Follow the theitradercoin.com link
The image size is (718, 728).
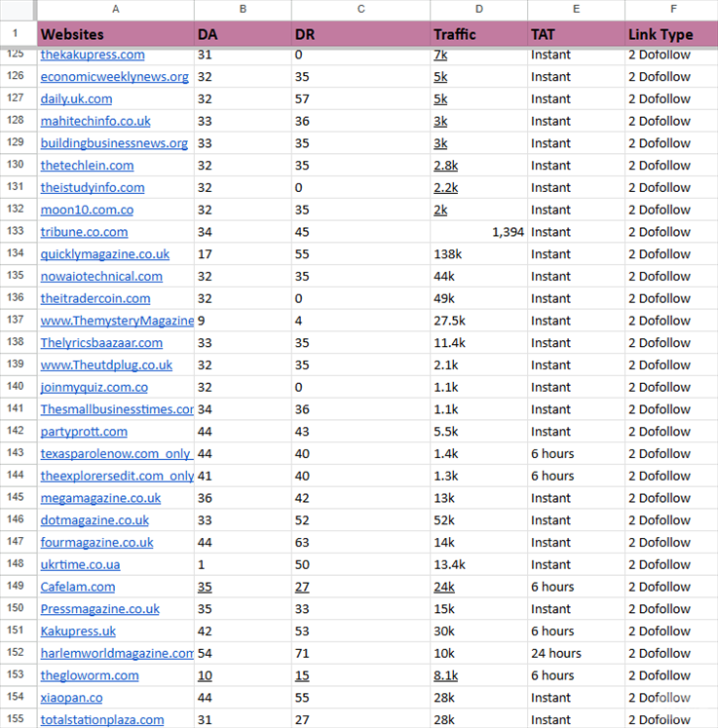click(x=95, y=298)
